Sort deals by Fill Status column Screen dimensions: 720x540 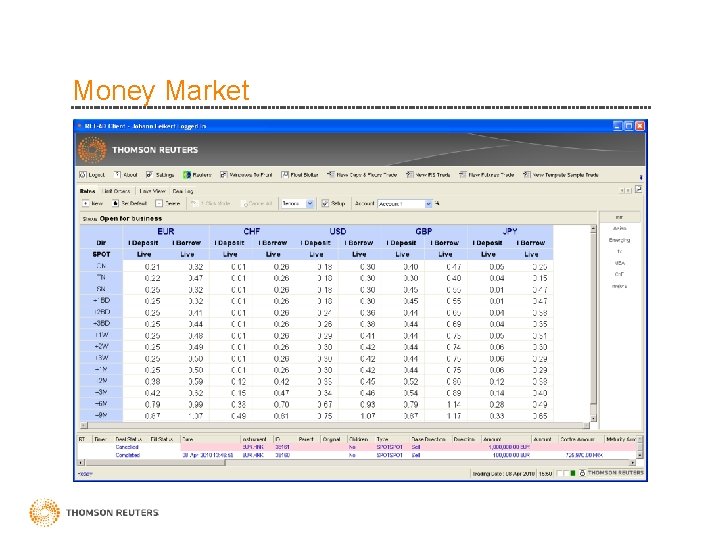(x=164, y=439)
